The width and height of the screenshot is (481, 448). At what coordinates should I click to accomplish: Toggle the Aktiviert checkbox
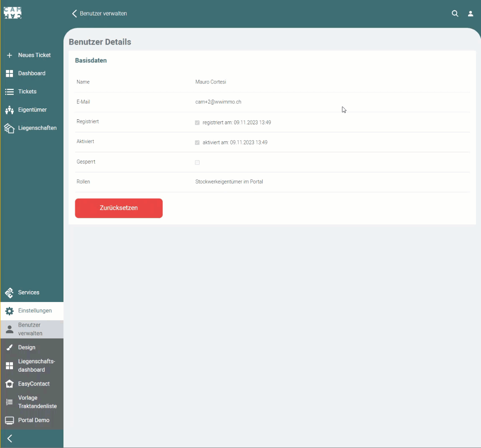tap(197, 143)
